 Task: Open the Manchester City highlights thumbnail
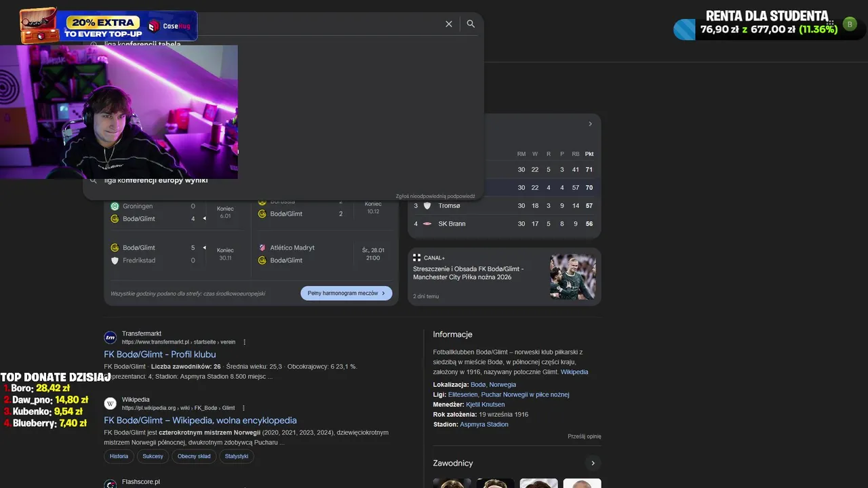(573, 277)
